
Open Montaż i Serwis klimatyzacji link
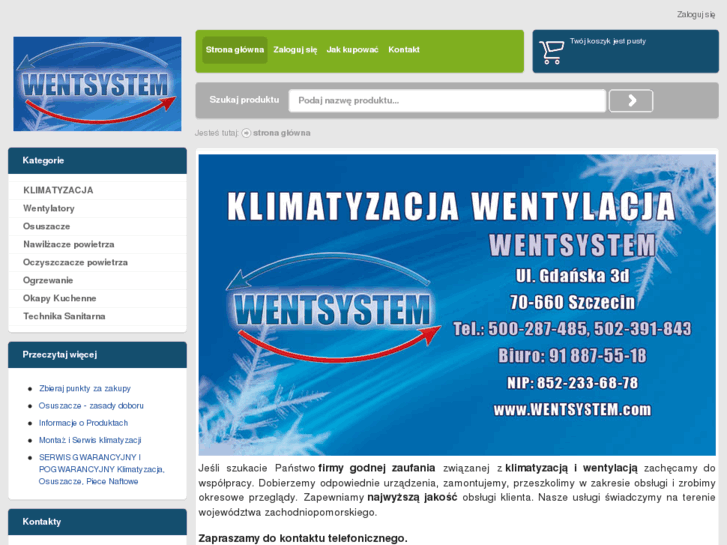(x=90, y=440)
